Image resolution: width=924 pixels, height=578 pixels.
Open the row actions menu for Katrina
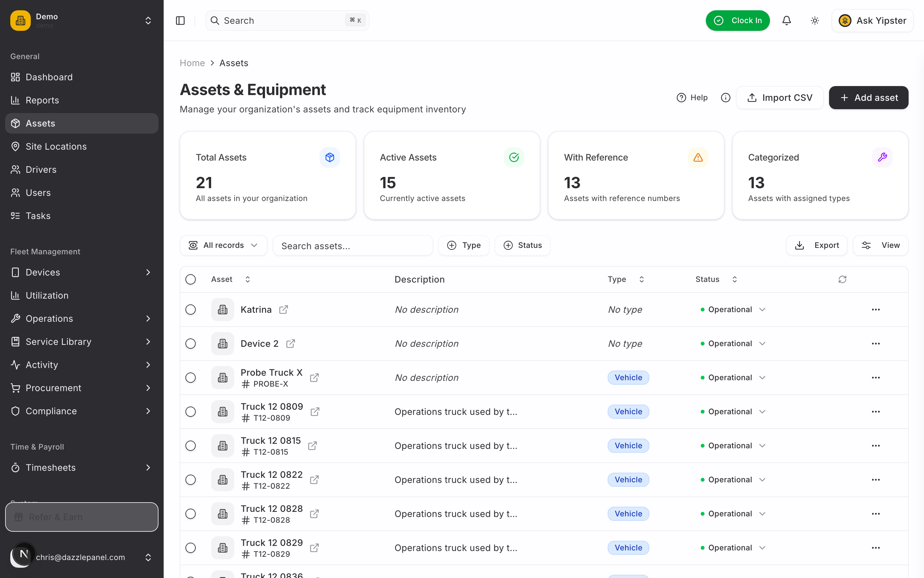click(x=876, y=310)
